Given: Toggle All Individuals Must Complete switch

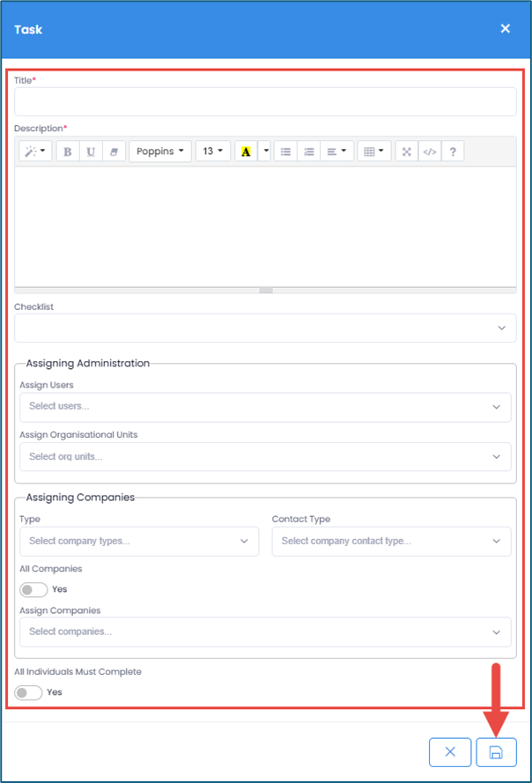Looking at the screenshot, I should [x=28, y=692].
